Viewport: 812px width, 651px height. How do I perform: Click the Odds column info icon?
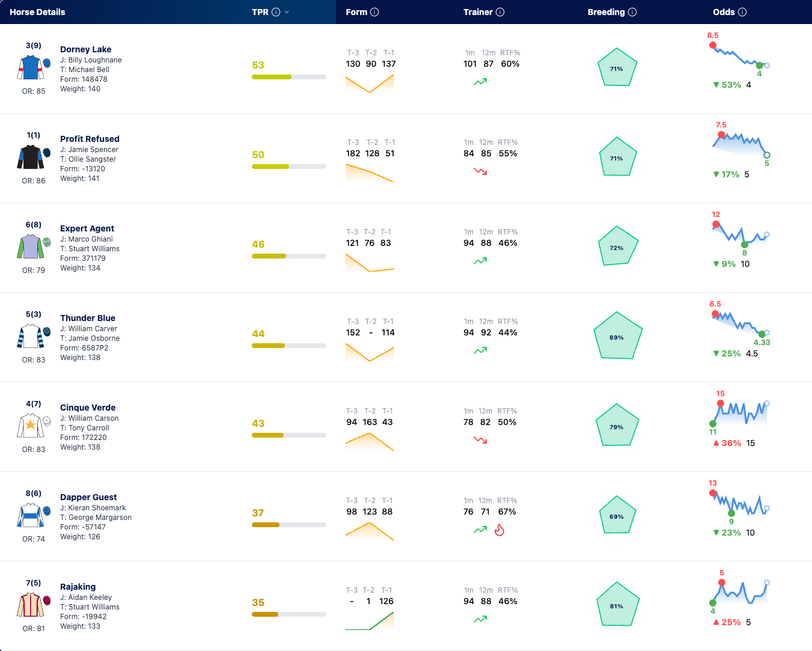742,12
